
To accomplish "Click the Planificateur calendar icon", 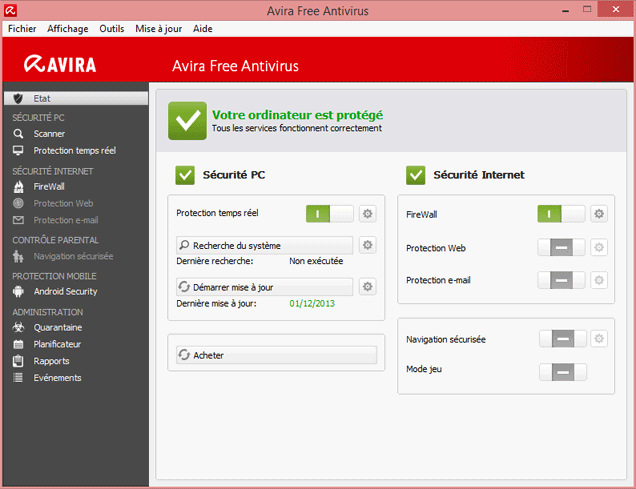I will 18,344.
